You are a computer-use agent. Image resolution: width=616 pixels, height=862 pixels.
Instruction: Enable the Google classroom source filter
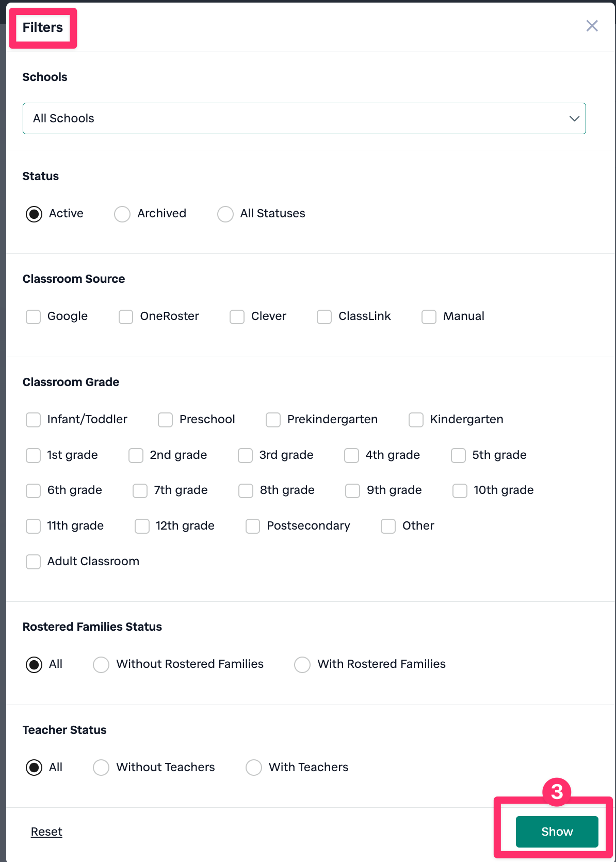[x=33, y=316]
